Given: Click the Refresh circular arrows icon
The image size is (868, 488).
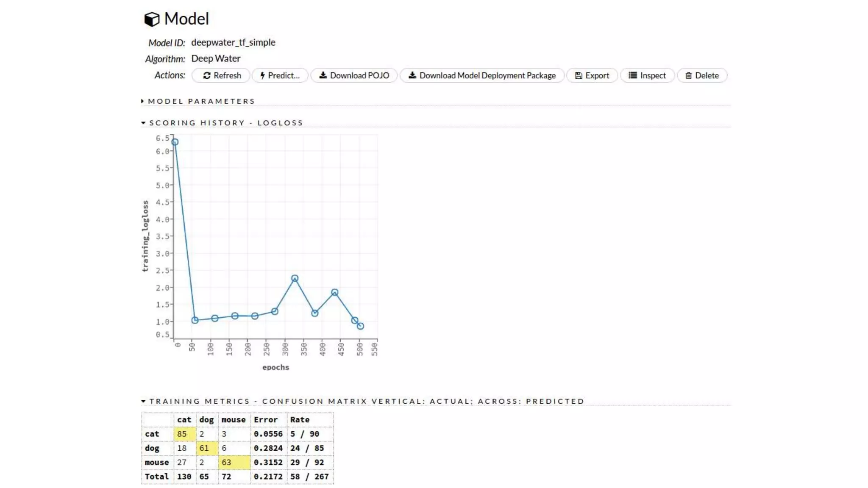Looking at the screenshot, I should (207, 75).
